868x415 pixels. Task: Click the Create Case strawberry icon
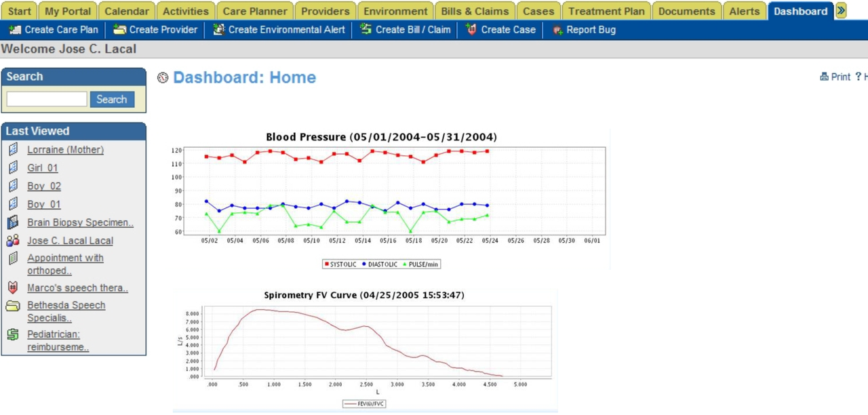pyautogui.click(x=471, y=30)
